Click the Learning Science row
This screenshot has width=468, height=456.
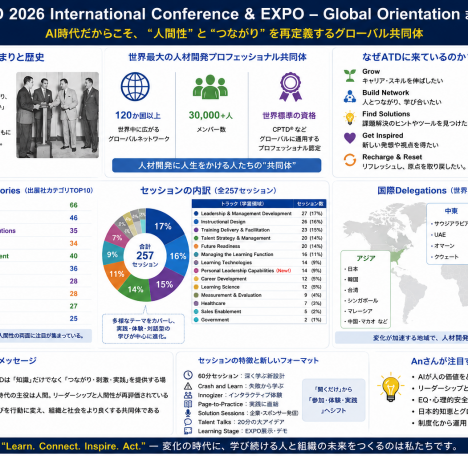(x=259, y=287)
